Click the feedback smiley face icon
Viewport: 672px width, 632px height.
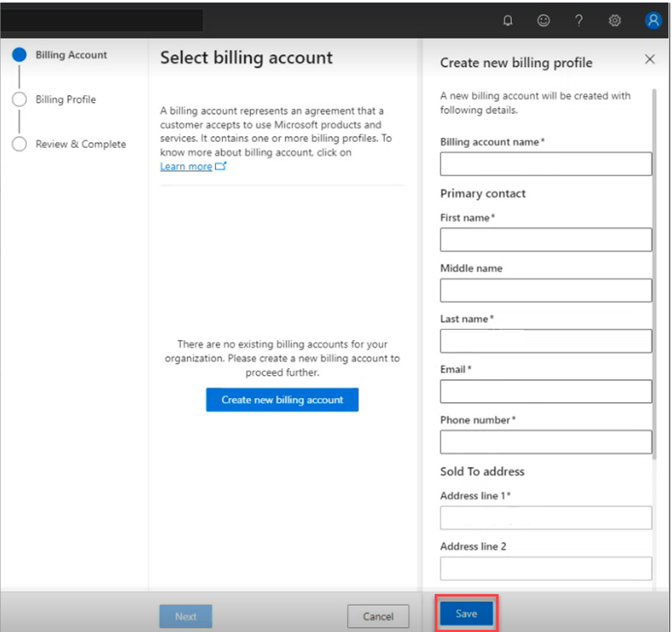(x=543, y=21)
